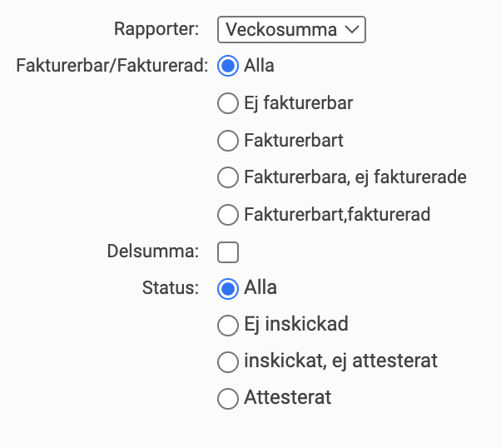Click the Attesterat label text

287,398
